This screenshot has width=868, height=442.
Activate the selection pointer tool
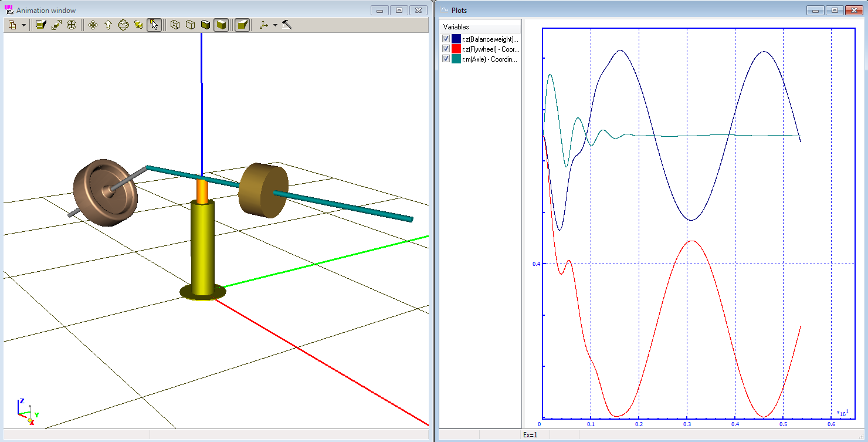(x=154, y=25)
